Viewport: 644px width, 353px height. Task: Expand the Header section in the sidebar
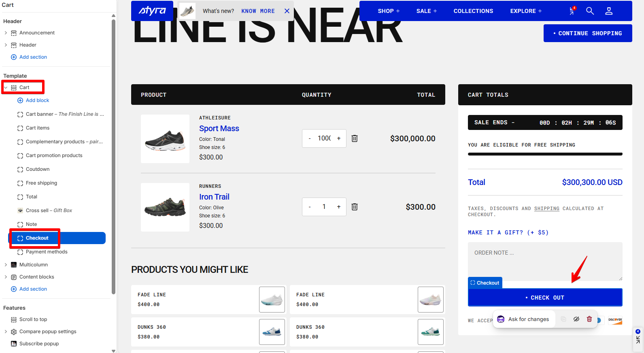click(x=6, y=45)
